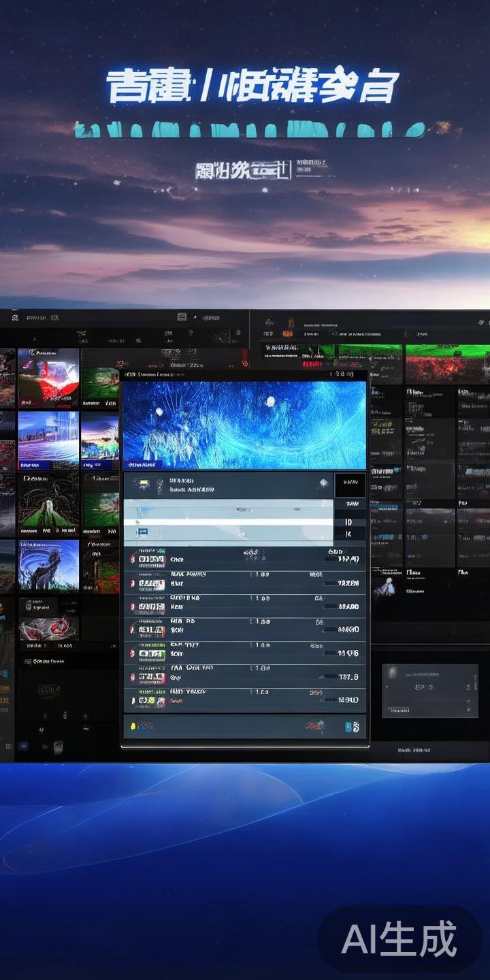Toggle the red marker on the first list row

pos(132,559)
